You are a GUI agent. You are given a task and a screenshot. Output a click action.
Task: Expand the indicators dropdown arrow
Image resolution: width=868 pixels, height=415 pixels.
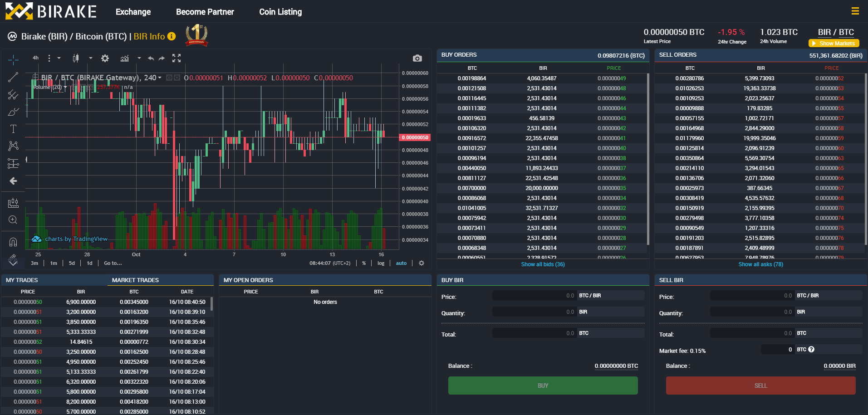(139, 58)
